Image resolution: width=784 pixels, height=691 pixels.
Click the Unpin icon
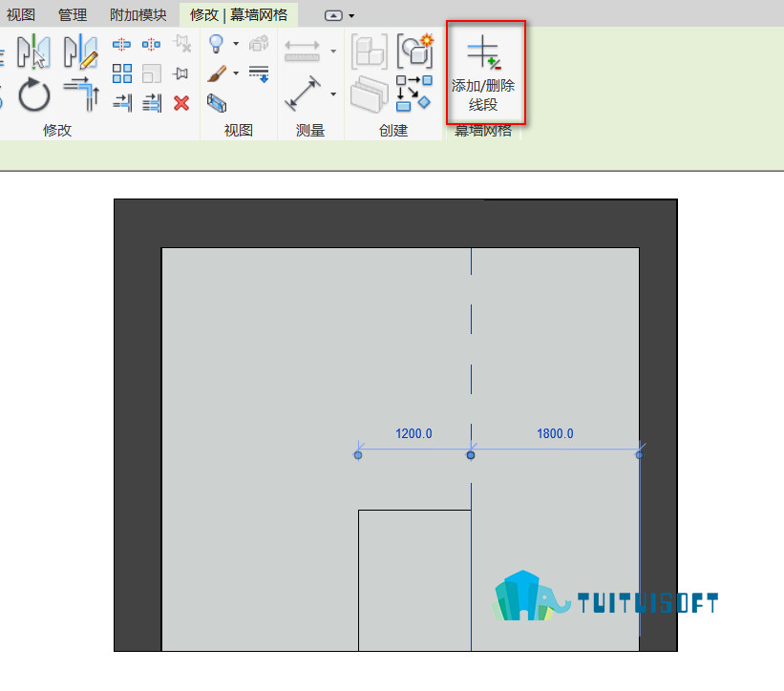point(181,44)
